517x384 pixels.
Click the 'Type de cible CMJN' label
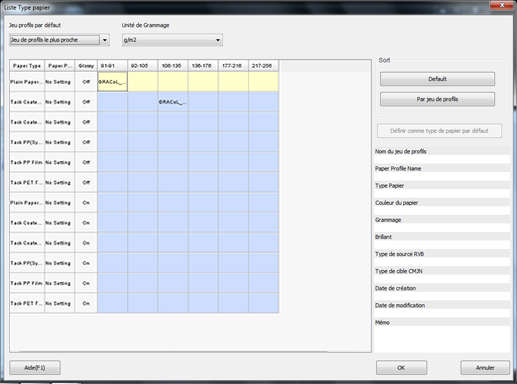coord(399,271)
